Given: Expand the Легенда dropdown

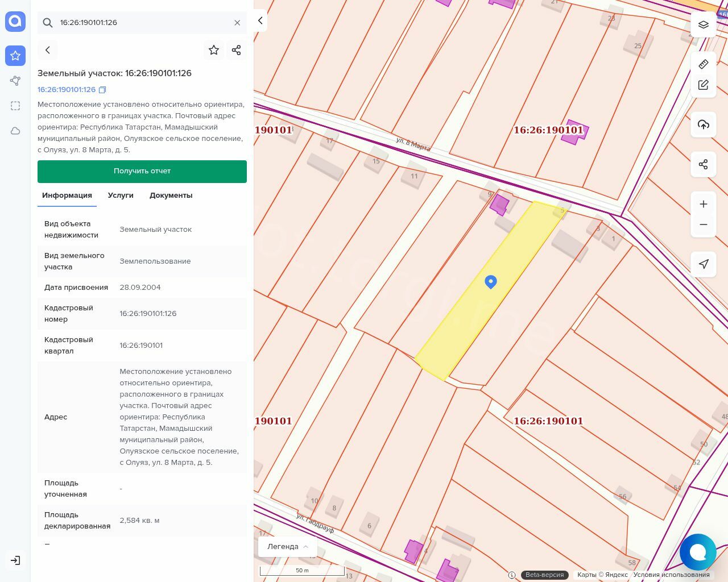Looking at the screenshot, I should (287, 547).
